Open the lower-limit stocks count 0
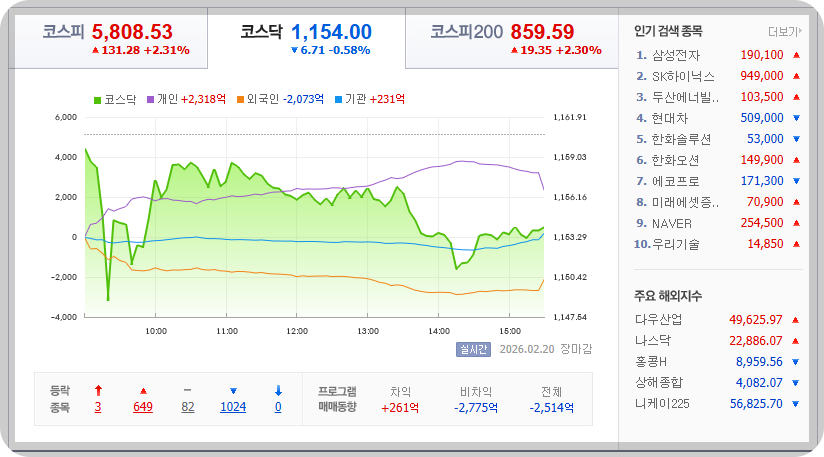The height and width of the screenshot is (457, 824). (278, 407)
